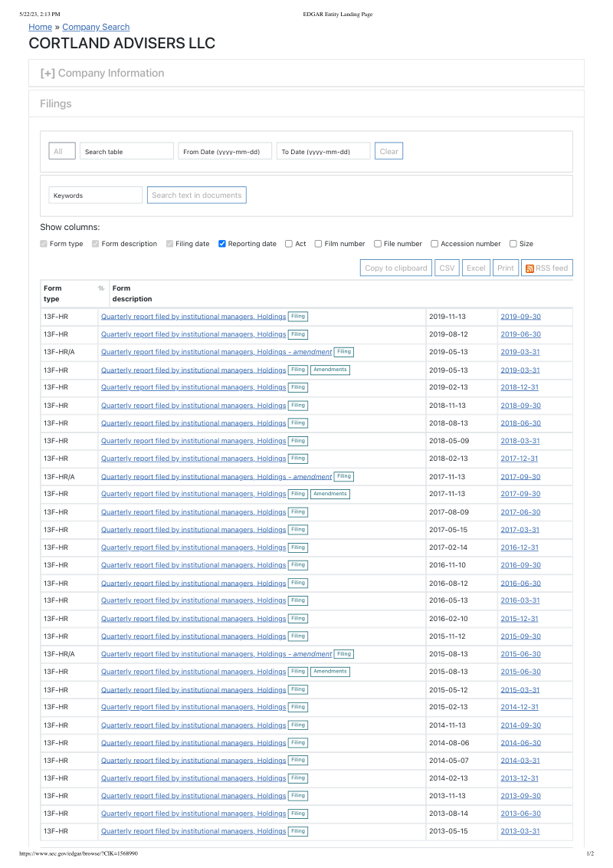Open the quarterly report filed 2018-05-09
Screen dimensions: 613x868
[x=194, y=441]
